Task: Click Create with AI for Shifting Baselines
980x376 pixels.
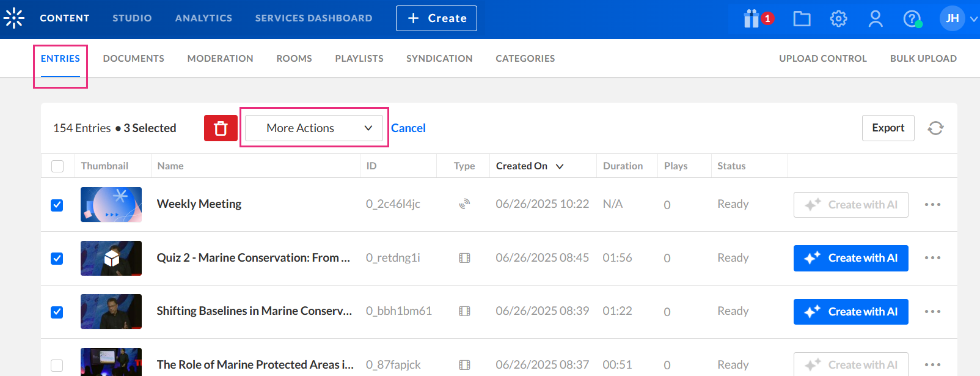Action: (x=850, y=312)
